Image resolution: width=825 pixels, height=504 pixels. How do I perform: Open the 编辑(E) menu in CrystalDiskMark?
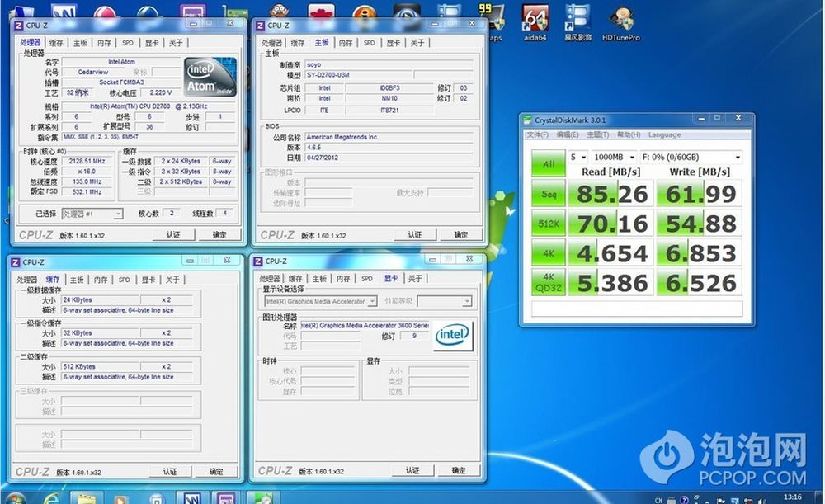coord(568,134)
